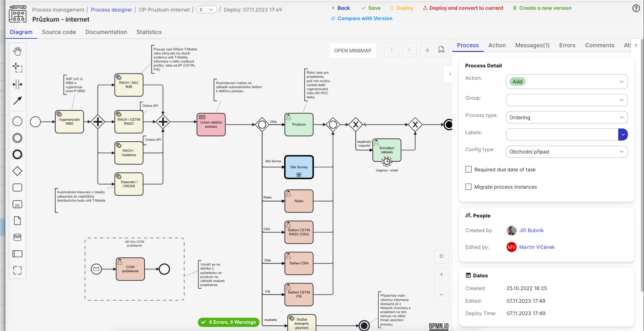
Task: Open the version number dropdown
Action: point(207,10)
